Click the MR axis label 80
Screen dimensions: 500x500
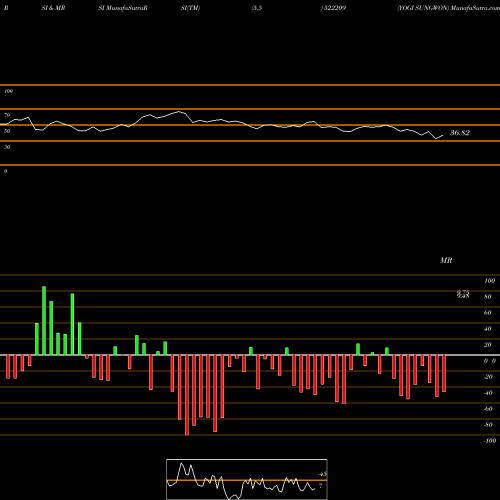tap(488, 297)
